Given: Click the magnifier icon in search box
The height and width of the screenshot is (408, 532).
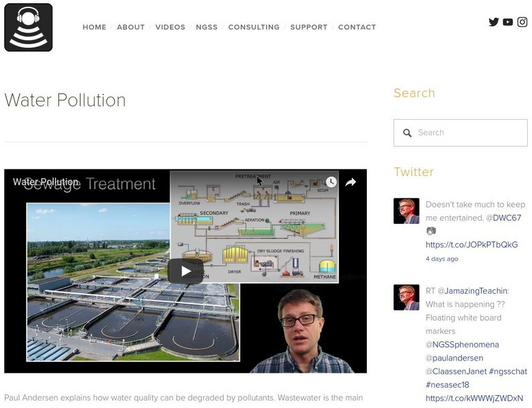Looking at the screenshot, I should 407,133.
